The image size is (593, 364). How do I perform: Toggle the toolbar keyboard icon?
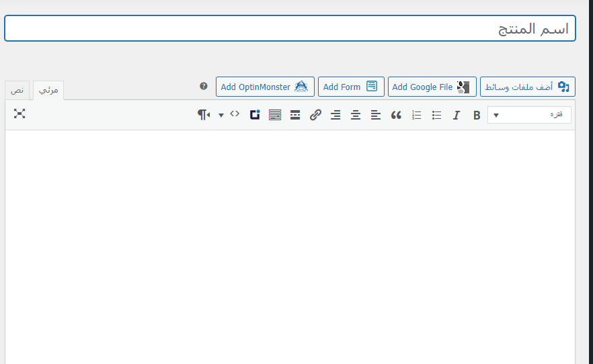pos(275,115)
